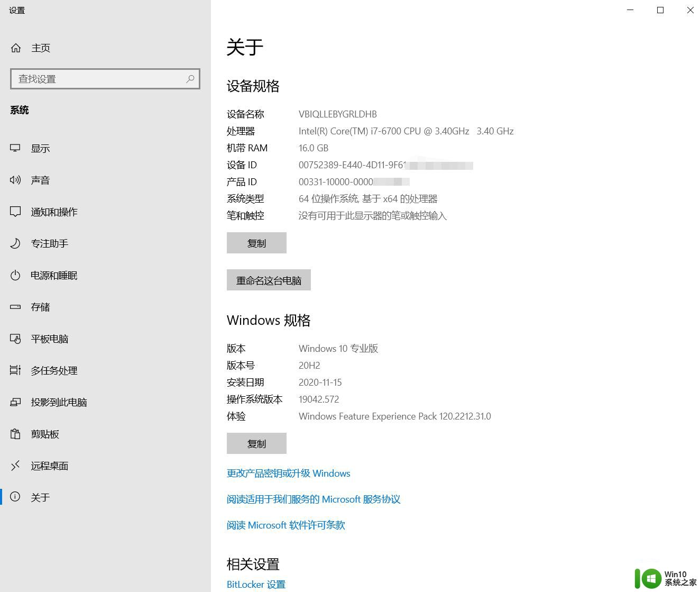Click the 电源和睡眠 power icon
The image size is (700, 592).
click(x=15, y=275)
